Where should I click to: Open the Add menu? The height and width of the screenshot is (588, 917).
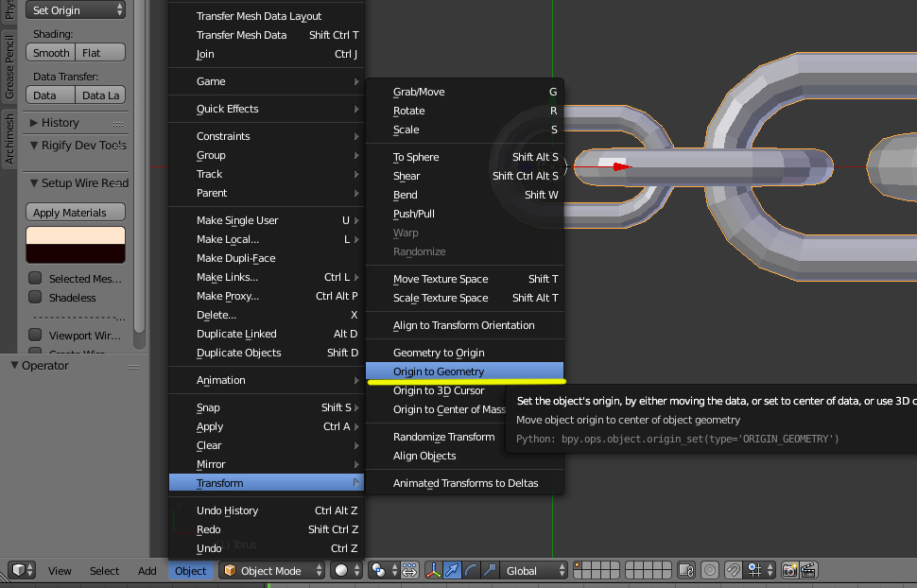point(147,570)
